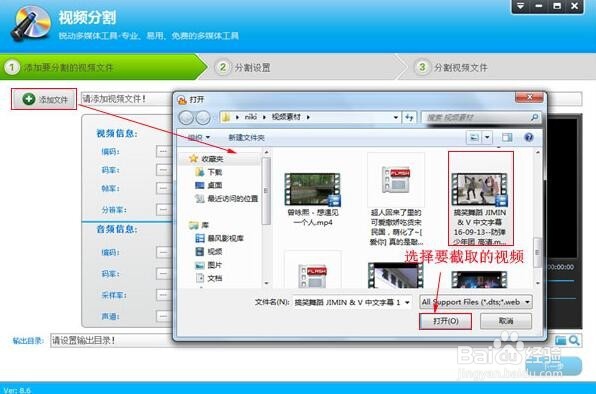
Task: Select 库 libraries in navigation tree
Action: [x=199, y=225]
